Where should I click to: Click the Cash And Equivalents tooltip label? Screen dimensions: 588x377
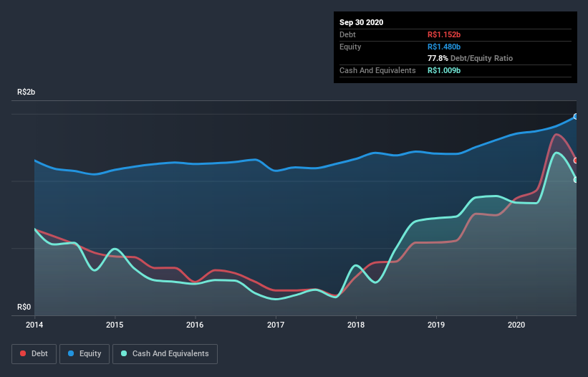(x=377, y=70)
